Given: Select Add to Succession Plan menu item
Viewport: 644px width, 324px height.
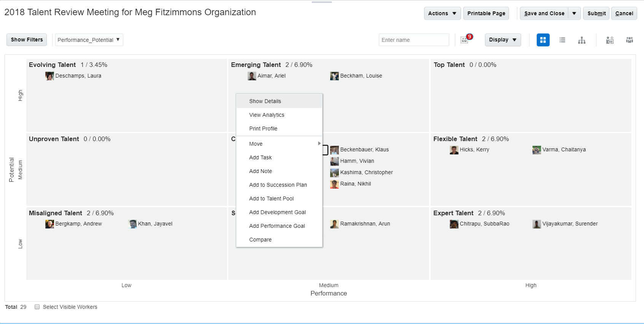Looking at the screenshot, I should click(x=278, y=185).
